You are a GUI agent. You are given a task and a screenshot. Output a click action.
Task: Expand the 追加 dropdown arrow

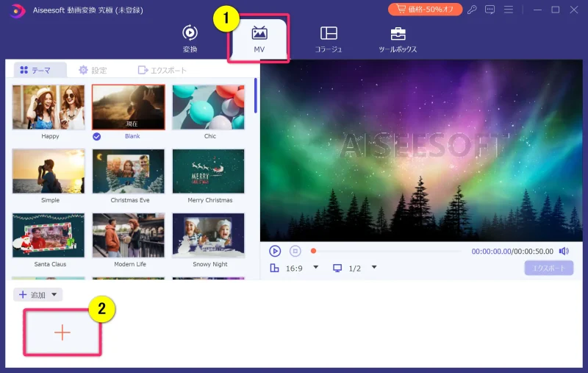tap(54, 294)
